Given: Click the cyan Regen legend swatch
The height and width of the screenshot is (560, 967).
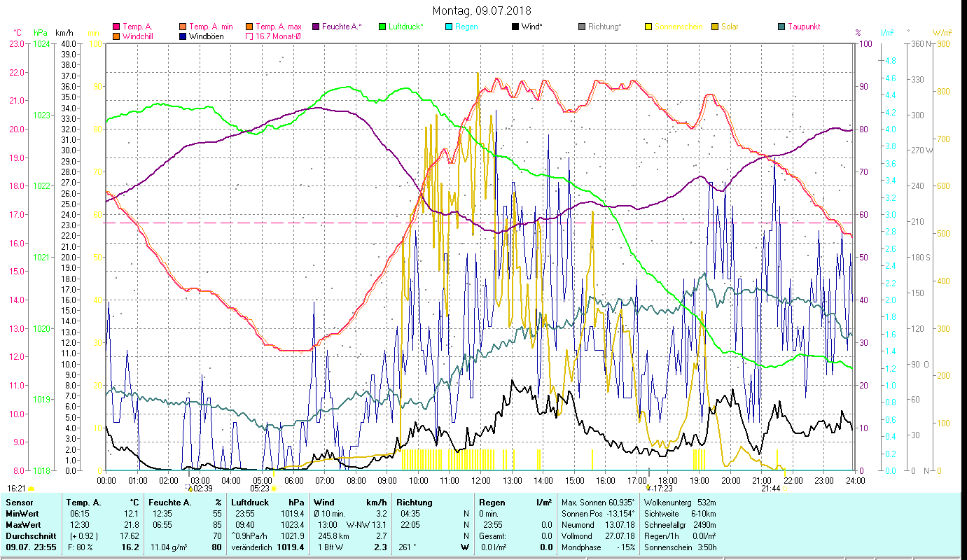Looking at the screenshot, I should click(448, 27).
